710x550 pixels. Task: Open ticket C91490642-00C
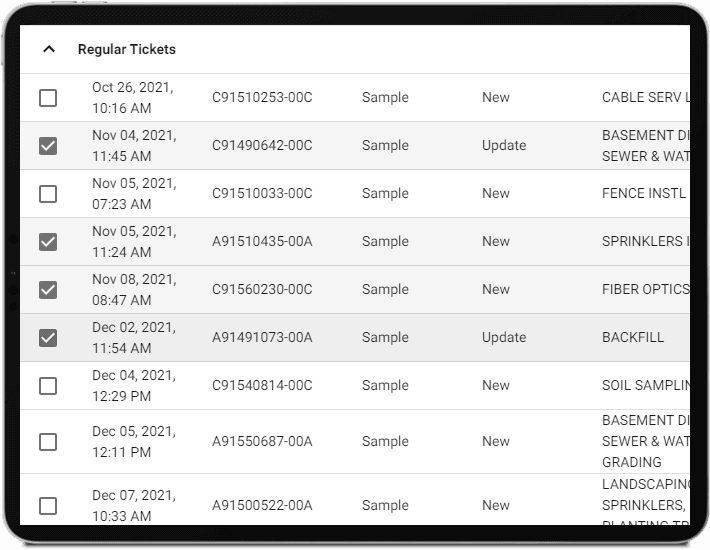pyautogui.click(x=262, y=145)
